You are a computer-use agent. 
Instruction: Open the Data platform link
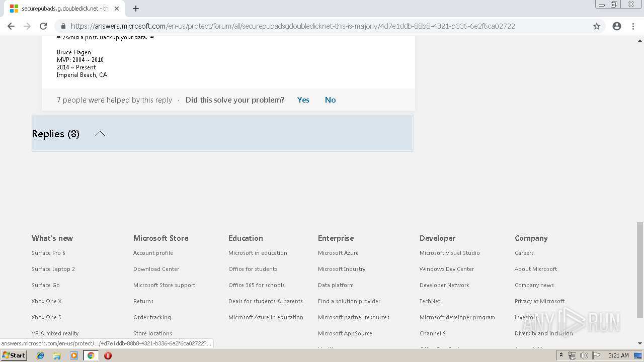click(x=336, y=285)
